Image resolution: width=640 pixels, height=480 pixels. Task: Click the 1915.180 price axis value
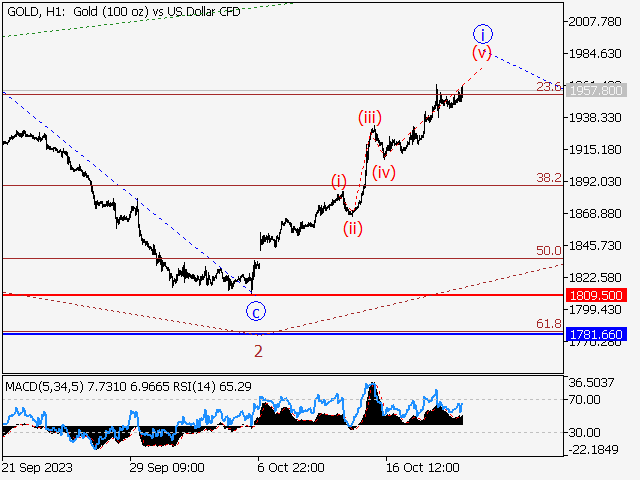[595, 149]
